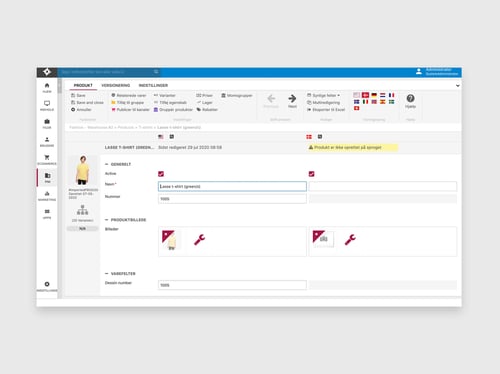Toggle Active checkbox in left language column
The width and height of the screenshot is (500, 374).
tap(161, 174)
